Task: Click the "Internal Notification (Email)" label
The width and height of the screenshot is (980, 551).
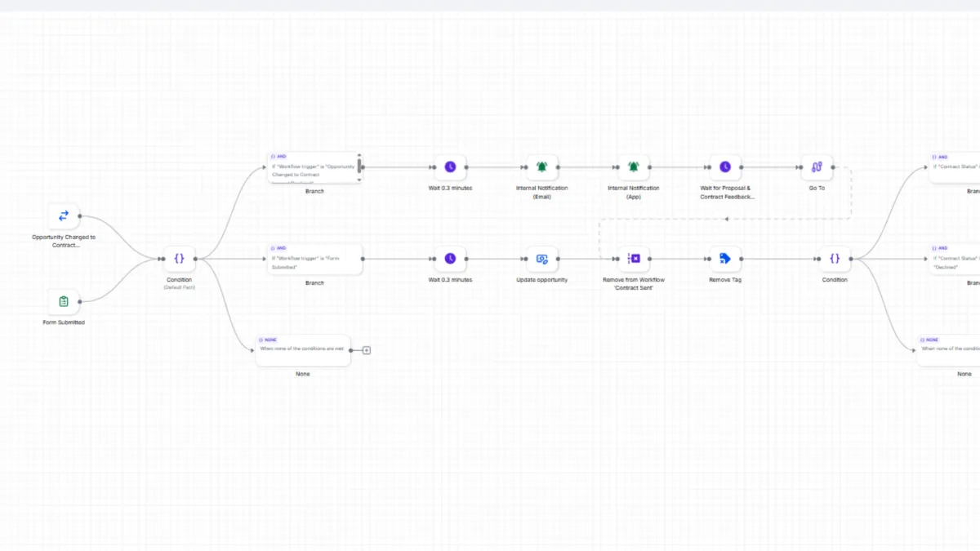Action: tap(541, 192)
